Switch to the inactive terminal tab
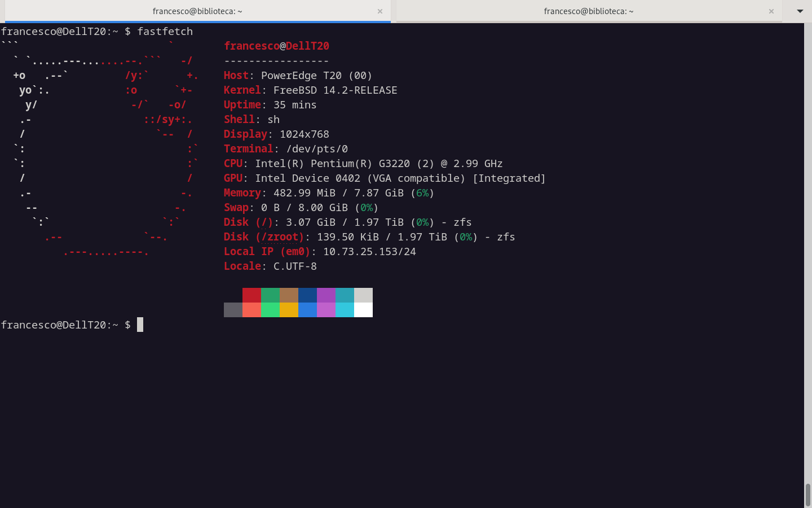Screen dimensions: 812x508 588,11
